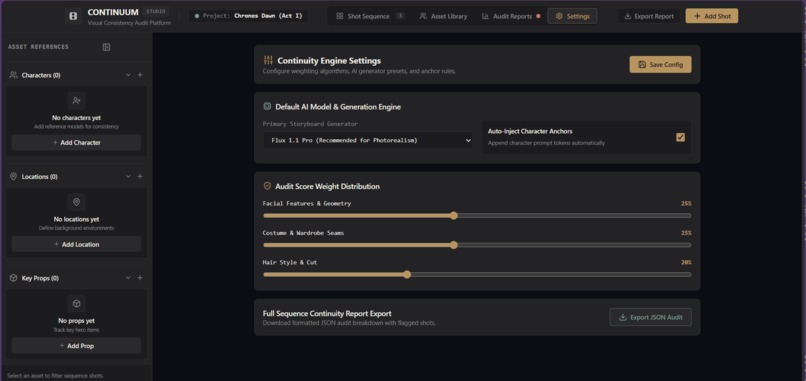The image size is (806, 381).
Task: Adjust the Costume & Wardrobe Seams slider
Action: point(477,245)
